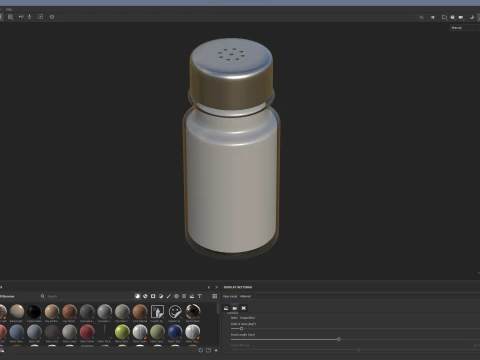Close the shelf panel with X icon
The height and width of the screenshot is (360, 480).
pyautogui.click(x=216, y=287)
